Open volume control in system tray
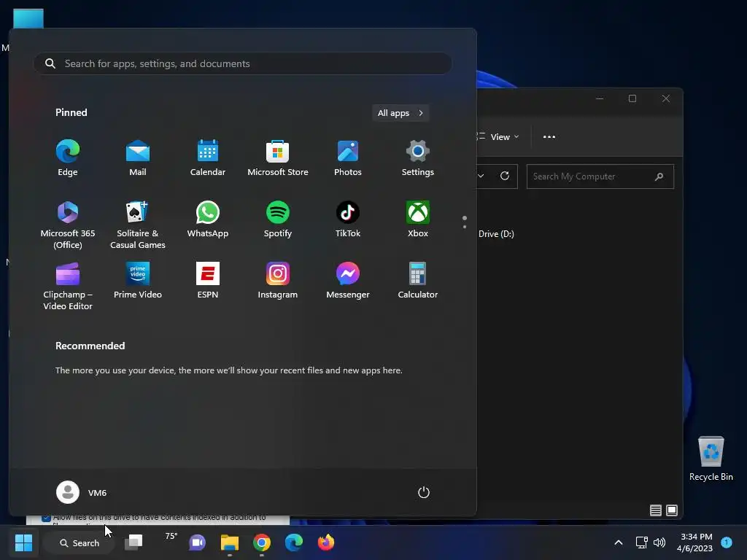 (659, 542)
